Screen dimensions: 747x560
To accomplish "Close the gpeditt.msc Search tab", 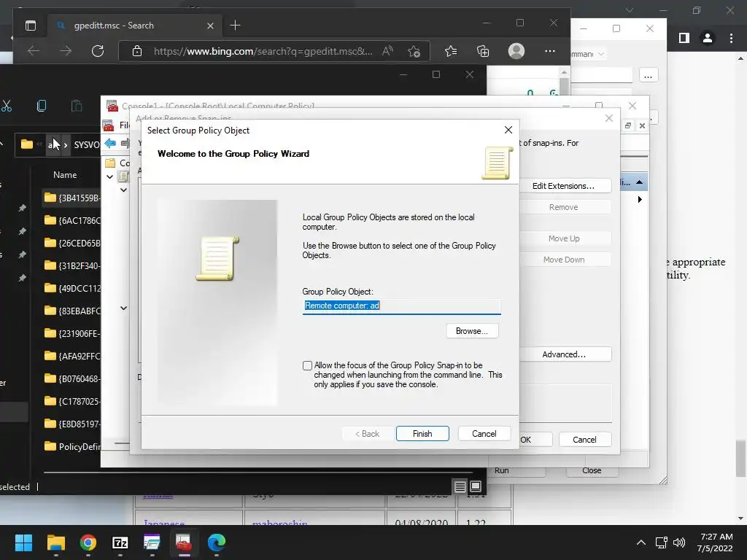I will [210, 26].
